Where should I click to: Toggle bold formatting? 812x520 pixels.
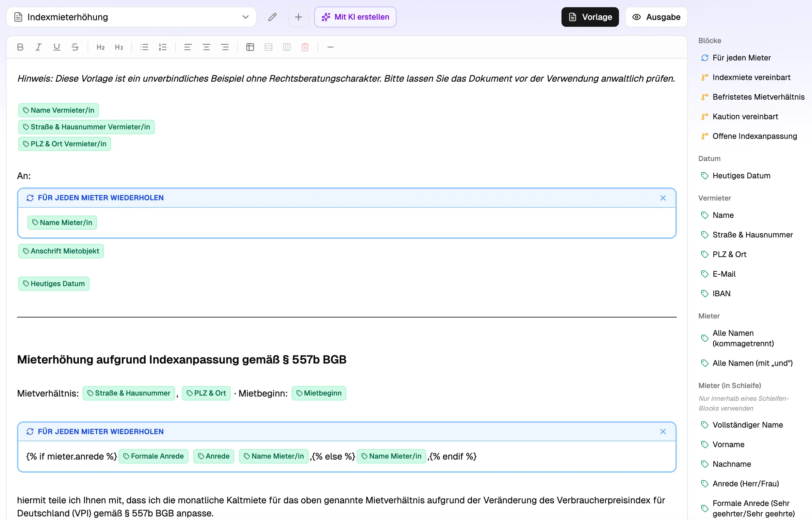20,47
